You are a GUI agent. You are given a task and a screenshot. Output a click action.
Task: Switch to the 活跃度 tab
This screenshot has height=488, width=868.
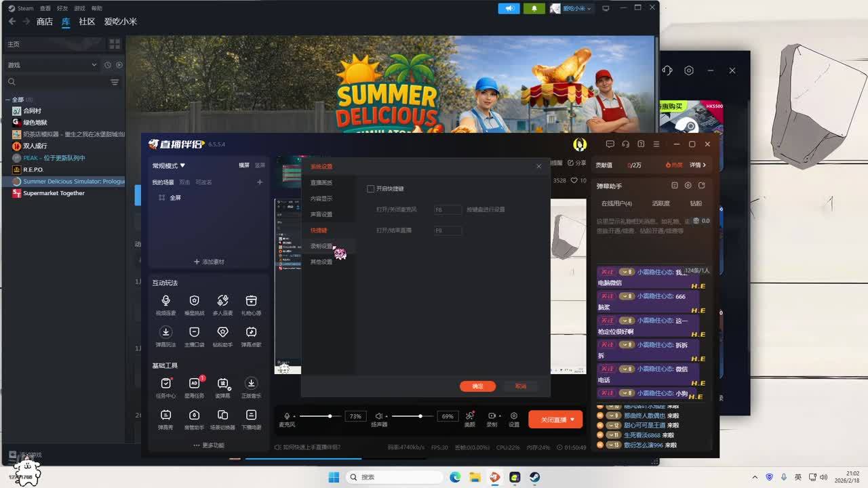point(661,203)
